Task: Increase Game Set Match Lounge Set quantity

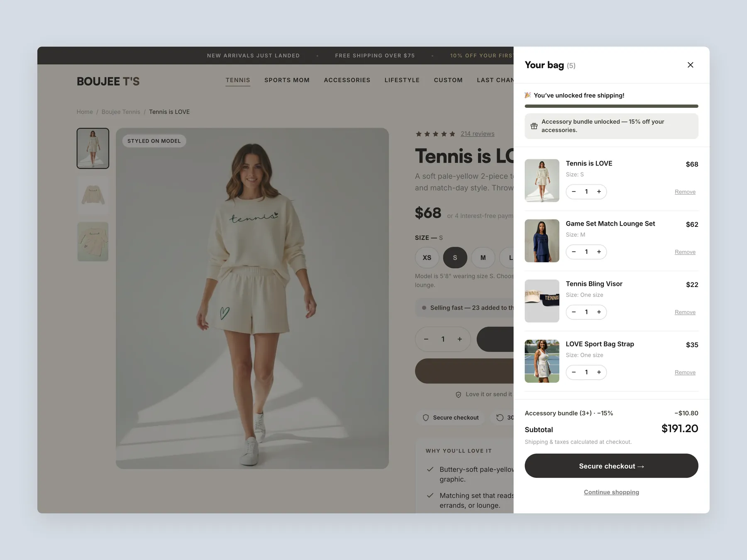Action: pos(599,252)
